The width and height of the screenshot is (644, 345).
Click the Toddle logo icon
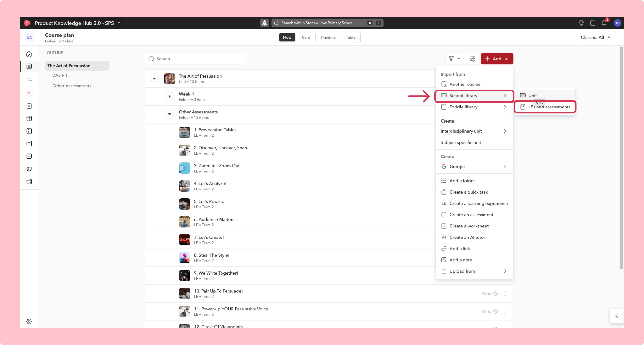27,23
